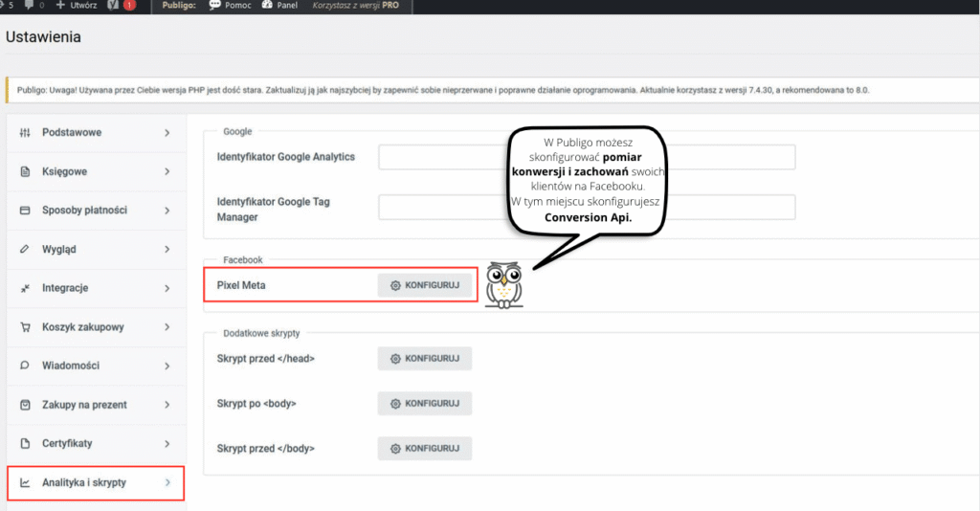Expand Wiadomości using its chevron arrow
Viewport: 980px width, 511px height.
coord(167,366)
